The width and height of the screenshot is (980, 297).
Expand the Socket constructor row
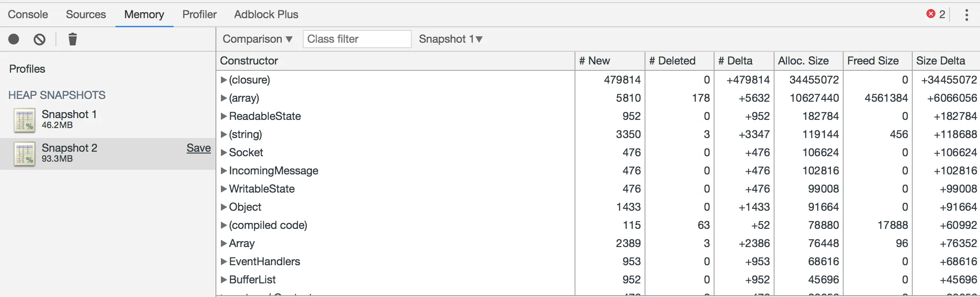click(224, 153)
